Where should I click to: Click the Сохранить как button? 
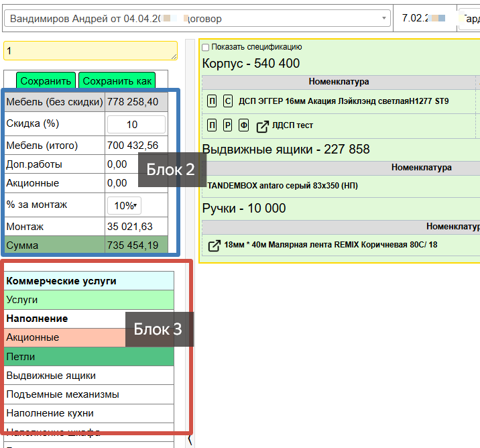click(x=117, y=81)
